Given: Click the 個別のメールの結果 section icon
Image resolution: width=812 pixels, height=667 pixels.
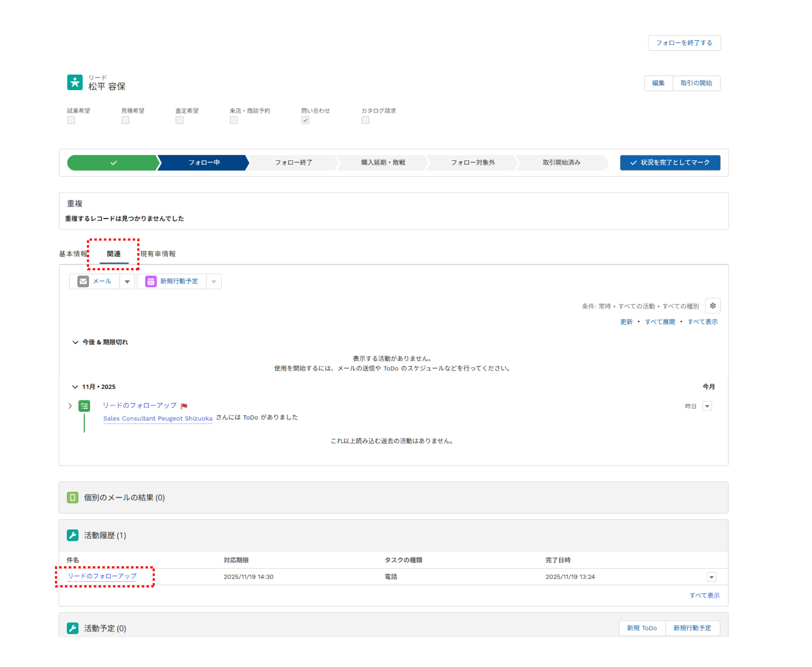Looking at the screenshot, I should 73,497.
